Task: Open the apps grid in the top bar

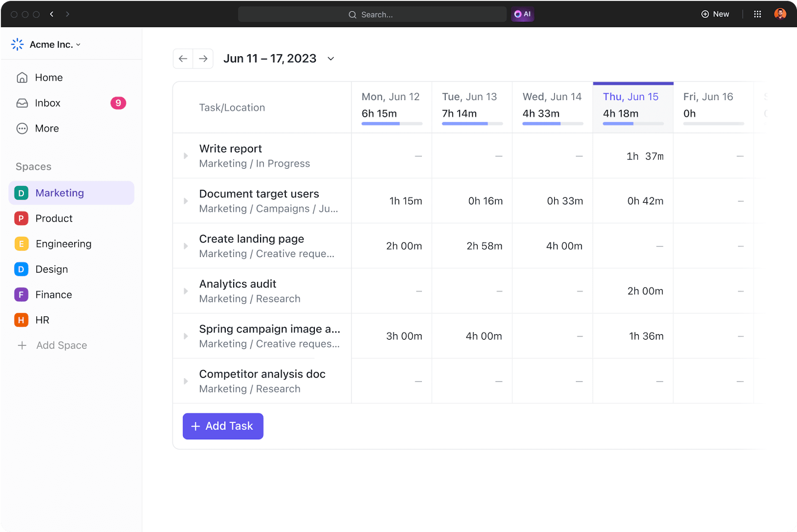Action: pyautogui.click(x=758, y=13)
